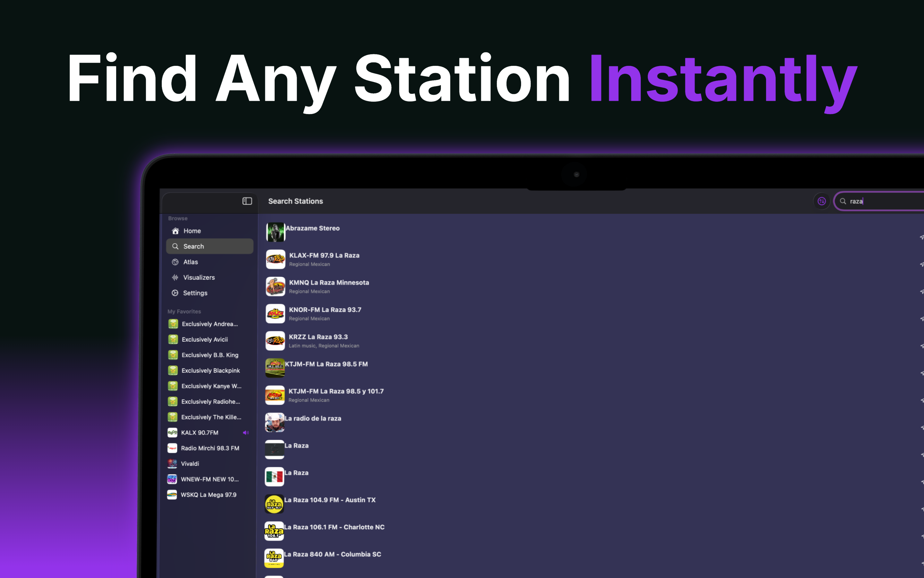Play favorite Exclusively Kanye W...
Viewport: 924px width, 578px height.
click(209, 386)
